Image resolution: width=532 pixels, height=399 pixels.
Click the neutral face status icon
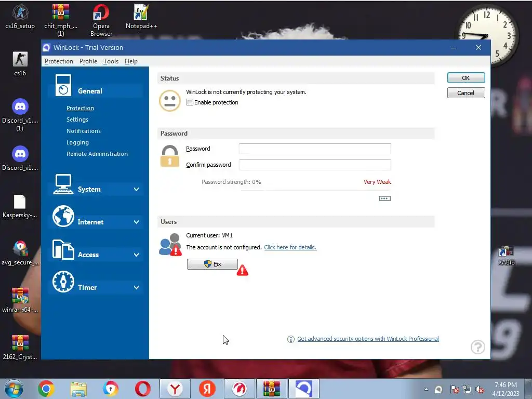click(170, 100)
